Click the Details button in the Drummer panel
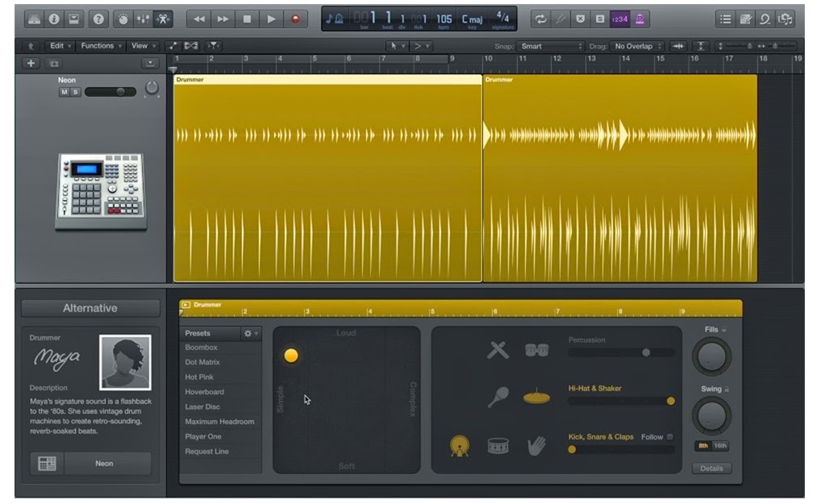The height and width of the screenshot is (504, 825). point(711,468)
